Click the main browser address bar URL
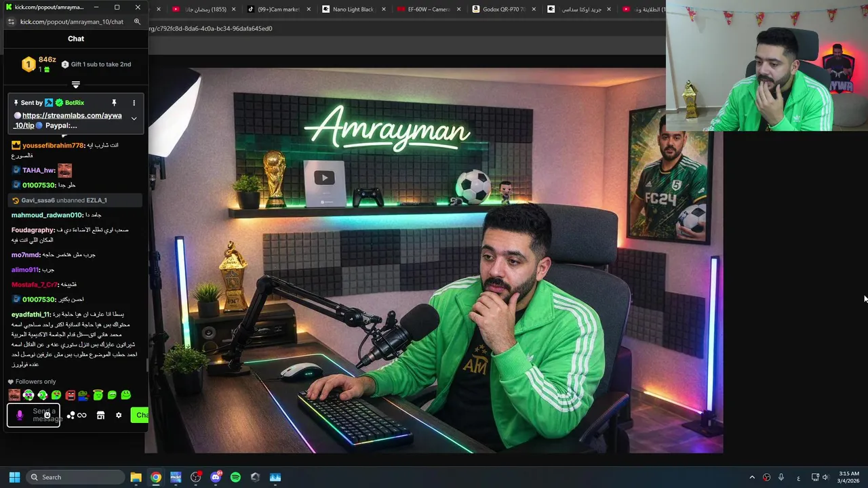 pos(211,28)
